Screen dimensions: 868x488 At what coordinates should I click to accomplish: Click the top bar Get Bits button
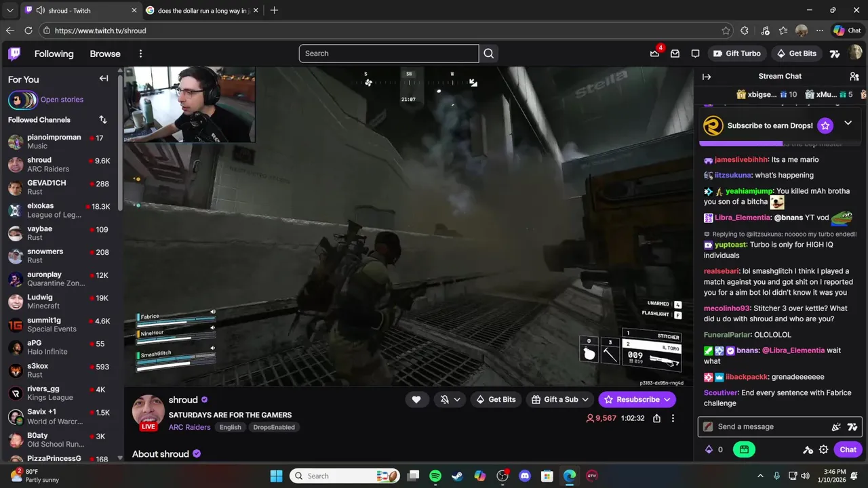[796, 54]
